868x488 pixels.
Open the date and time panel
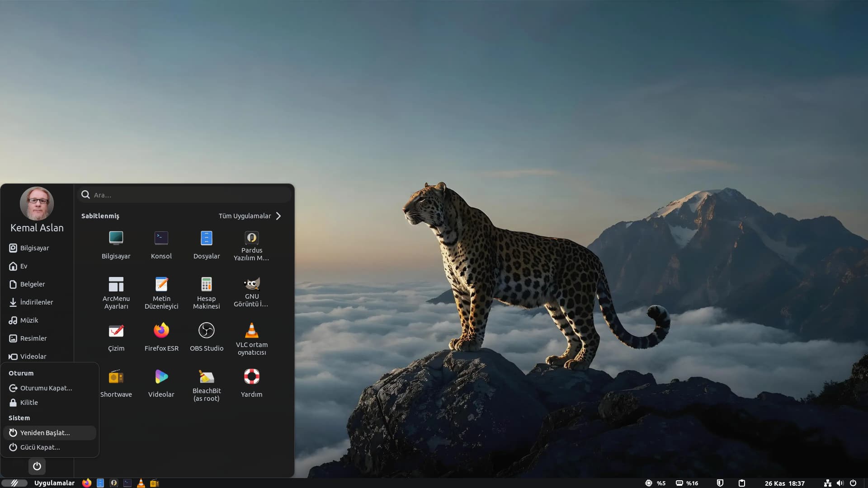[784, 483]
